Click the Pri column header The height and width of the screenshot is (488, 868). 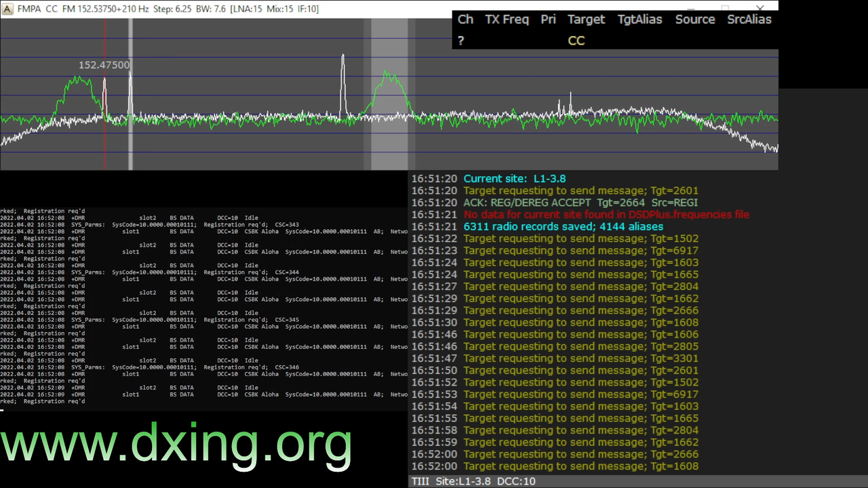pos(548,20)
